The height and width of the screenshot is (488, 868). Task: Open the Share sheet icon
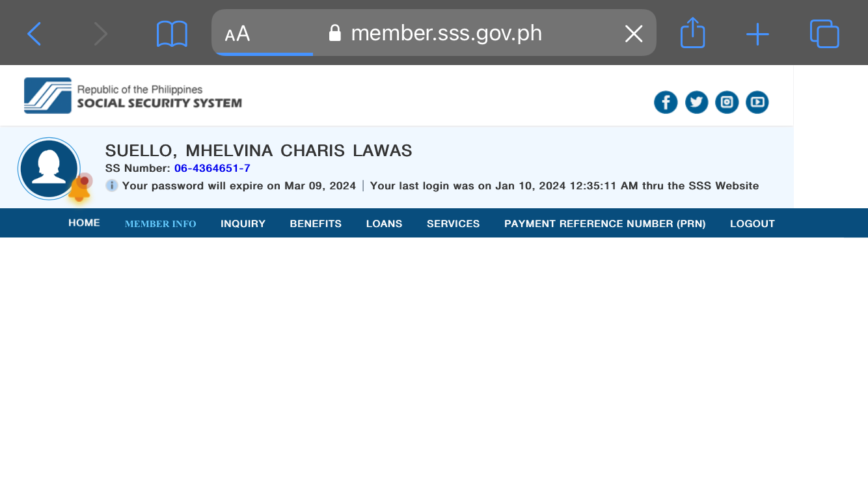(692, 33)
